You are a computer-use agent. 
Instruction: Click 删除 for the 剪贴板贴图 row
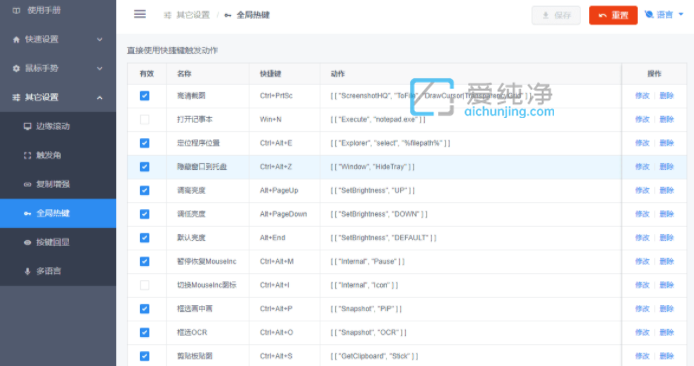pos(667,356)
